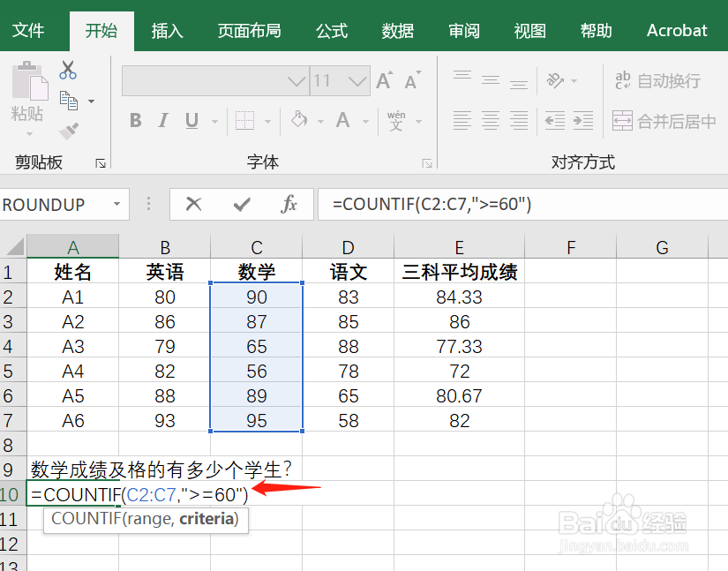Align text left
The image size is (728, 571).
click(x=462, y=121)
